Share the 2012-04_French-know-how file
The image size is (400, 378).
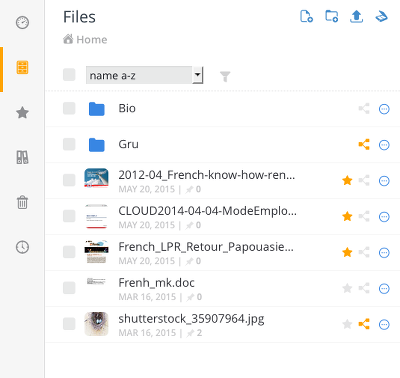(x=364, y=181)
